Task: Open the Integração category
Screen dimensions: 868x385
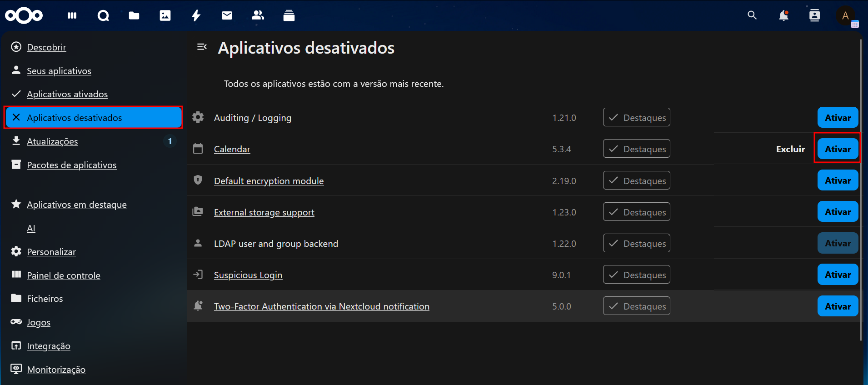Action: (49, 346)
